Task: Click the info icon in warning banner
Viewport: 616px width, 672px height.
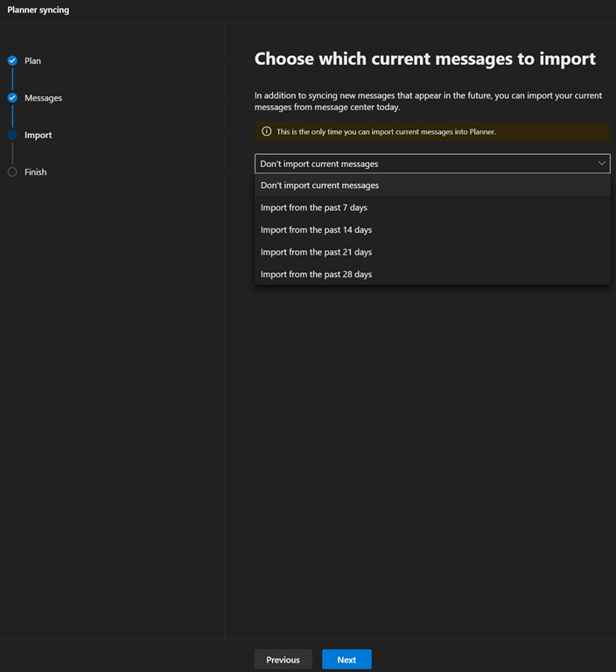Action: click(x=267, y=131)
